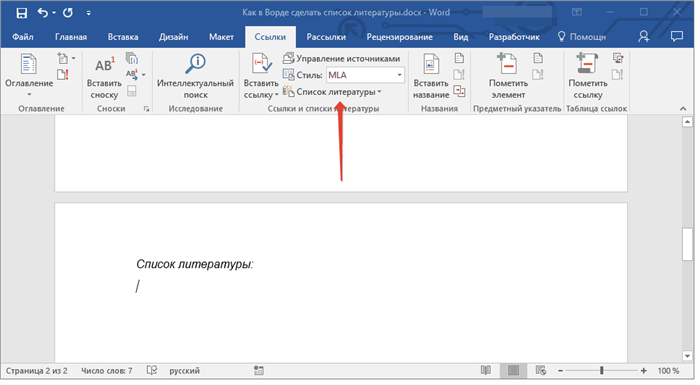Open the Вид tab

click(x=461, y=37)
